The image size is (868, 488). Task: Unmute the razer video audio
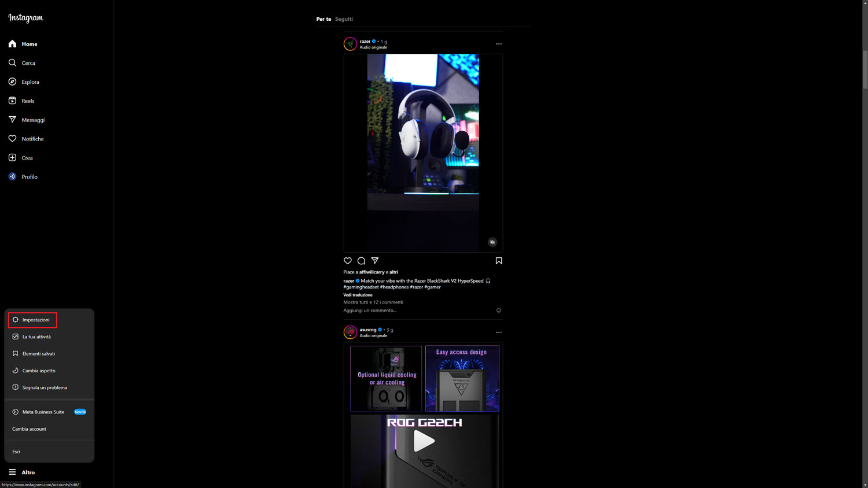[x=492, y=242]
